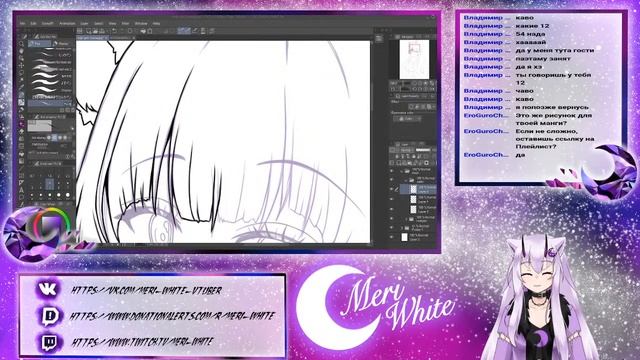Toggle Snap to Grid in command bar
Image resolution: width=640 pixels, height=360 pixels.
point(196,31)
